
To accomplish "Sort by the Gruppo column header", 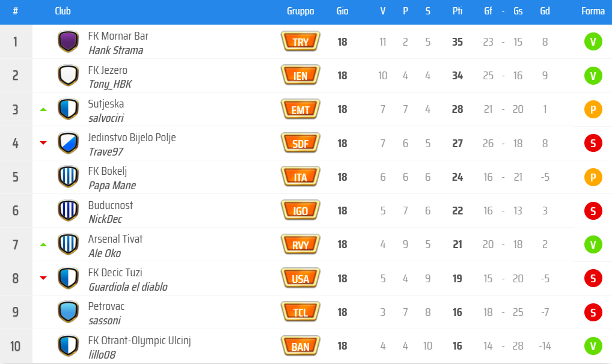I will (x=301, y=11).
